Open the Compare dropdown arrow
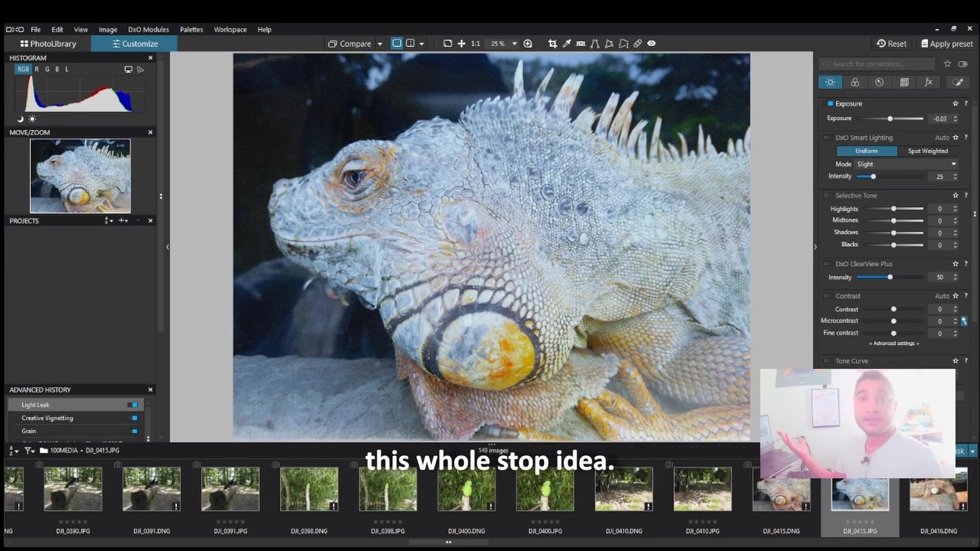Viewport: 980px width, 551px height. point(380,44)
